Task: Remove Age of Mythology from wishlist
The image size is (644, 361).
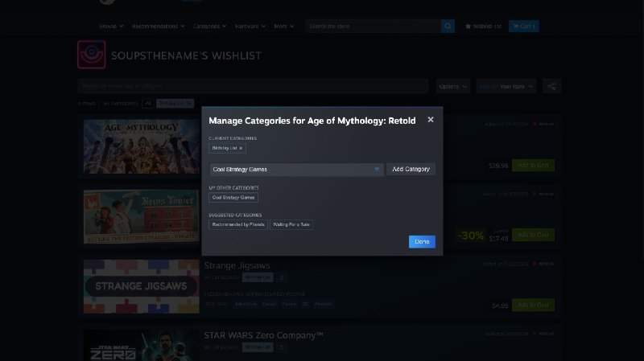Action: 543,124
